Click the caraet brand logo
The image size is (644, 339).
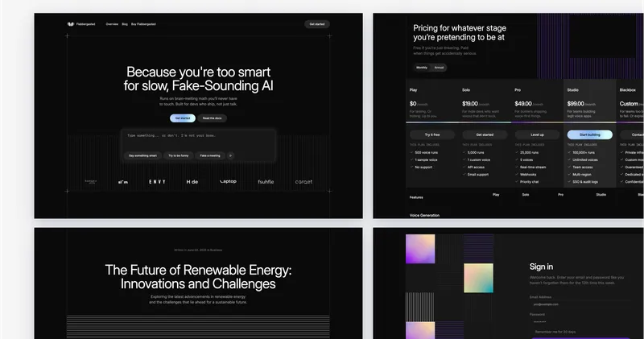pyautogui.click(x=303, y=182)
